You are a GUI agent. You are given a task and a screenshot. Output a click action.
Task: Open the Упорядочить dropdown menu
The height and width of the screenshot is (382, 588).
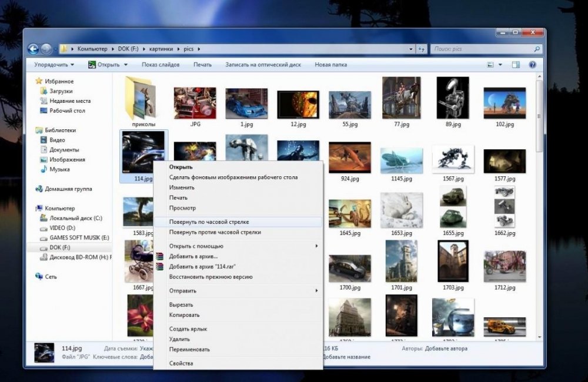tap(54, 65)
